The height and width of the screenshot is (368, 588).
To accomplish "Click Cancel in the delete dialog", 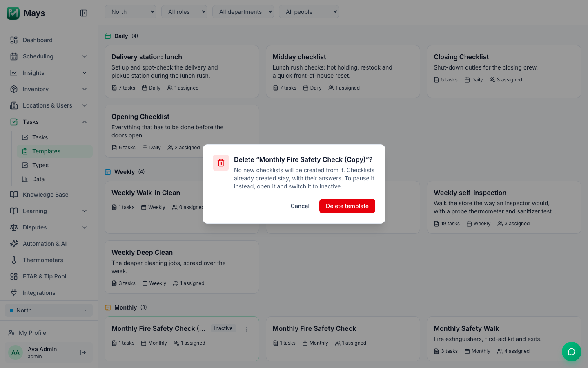I will pyautogui.click(x=300, y=206).
